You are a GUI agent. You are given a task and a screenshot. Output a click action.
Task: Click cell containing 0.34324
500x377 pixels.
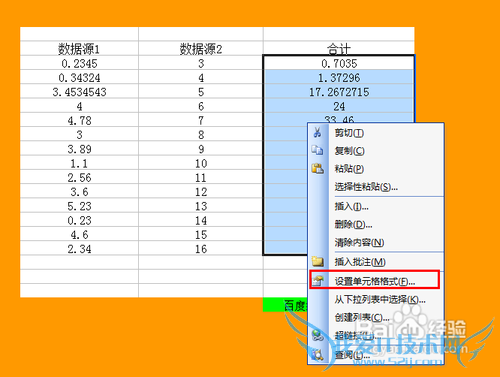tap(79, 77)
